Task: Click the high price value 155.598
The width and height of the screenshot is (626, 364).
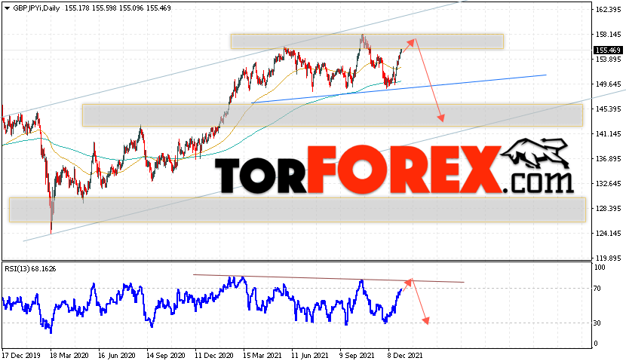Action: pos(105,8)
